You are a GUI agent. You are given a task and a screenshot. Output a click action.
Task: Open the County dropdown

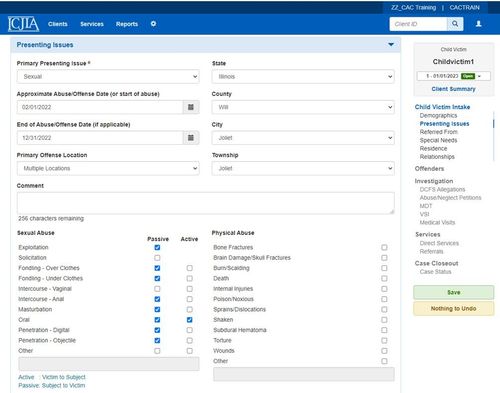click(303, 107)
